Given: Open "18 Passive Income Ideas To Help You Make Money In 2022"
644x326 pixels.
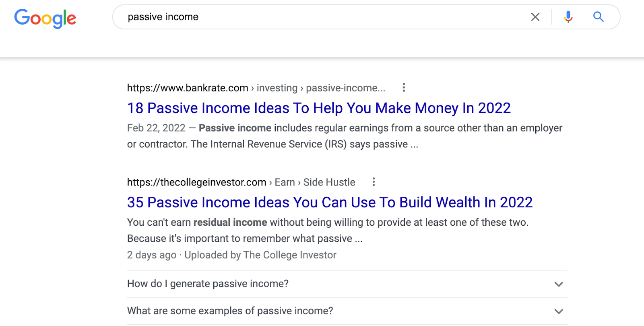Looking at the screenshot, I should pyautogui.click(x=319, y=108).
